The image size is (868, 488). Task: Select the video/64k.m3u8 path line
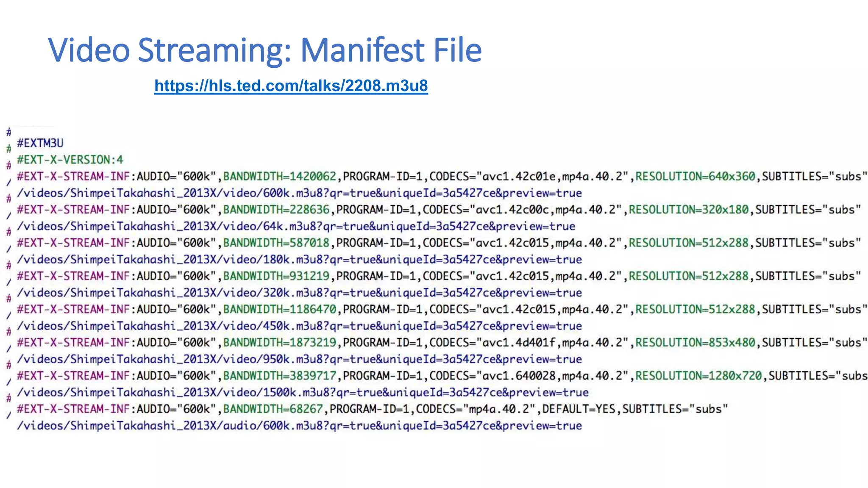pyautogui.click(x=296, y=226)
